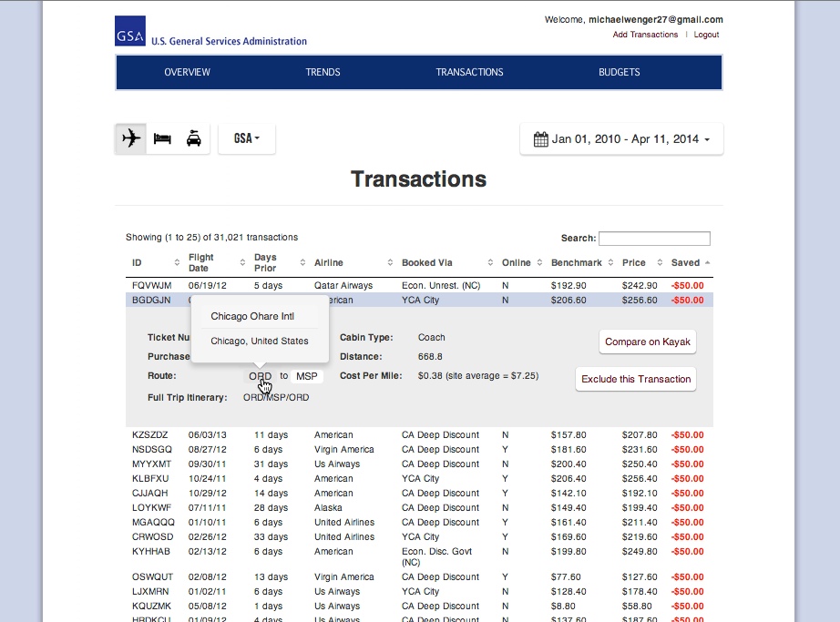The width and height of the screenshot is (840, 622).
Task: Switch to the Transactions tab
Action: (x=469, y=72)
